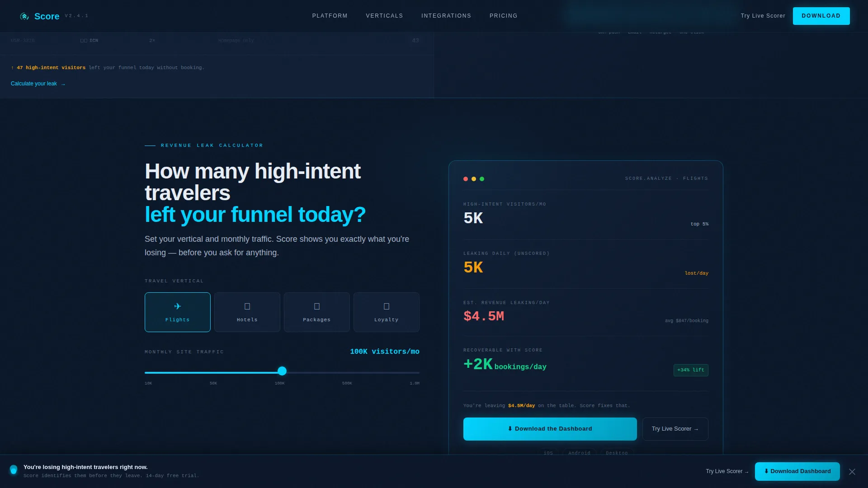Image resolution: width=868 pixels, height=488 pixels.
Task: Click the top 5% label
Action: tap(699, 224)
